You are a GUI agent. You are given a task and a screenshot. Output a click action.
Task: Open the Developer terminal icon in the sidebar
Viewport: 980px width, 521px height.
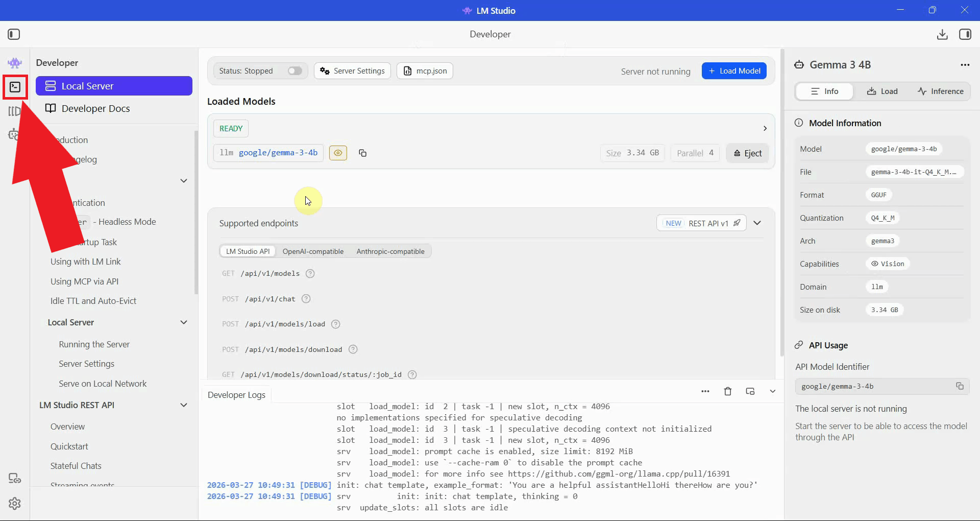[15, 87]
